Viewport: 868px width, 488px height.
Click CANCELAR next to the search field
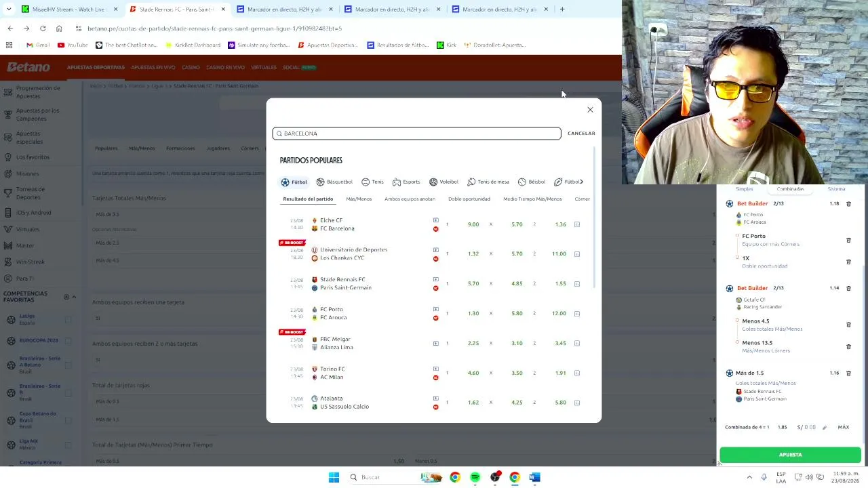[581, 134]
